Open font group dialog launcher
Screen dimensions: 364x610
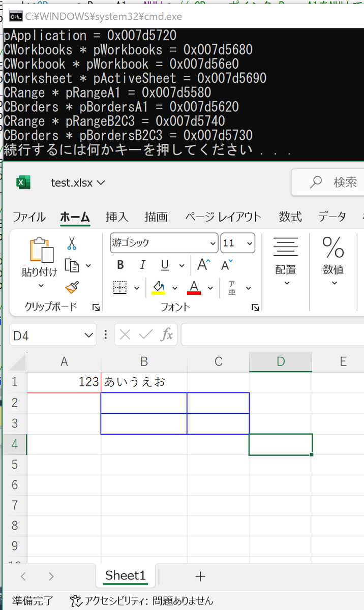[255, 307]
